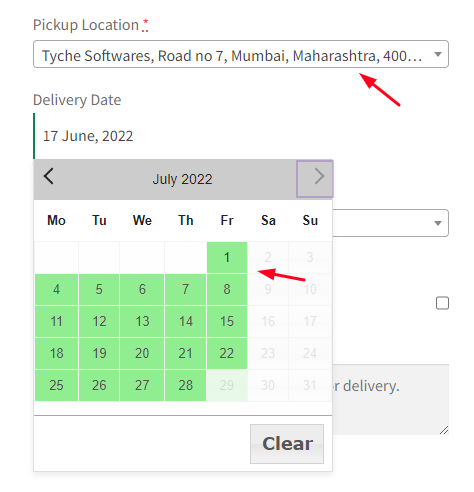Select July 13 in the calendar
Screen dimensions: 474x492
coord(142,321)
